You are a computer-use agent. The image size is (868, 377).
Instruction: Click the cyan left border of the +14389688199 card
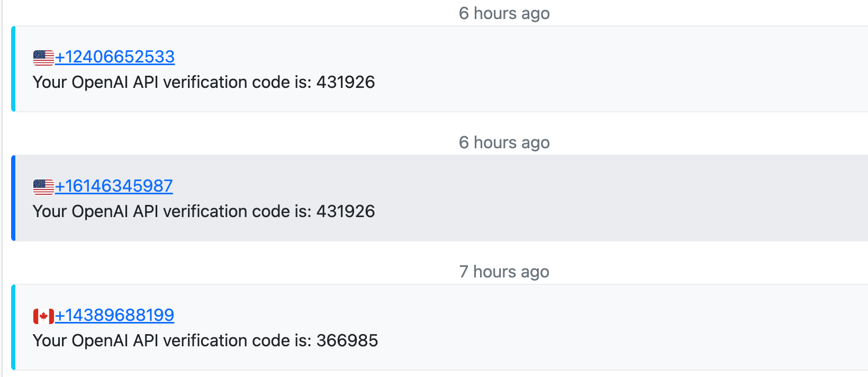(x=13, y=327)
